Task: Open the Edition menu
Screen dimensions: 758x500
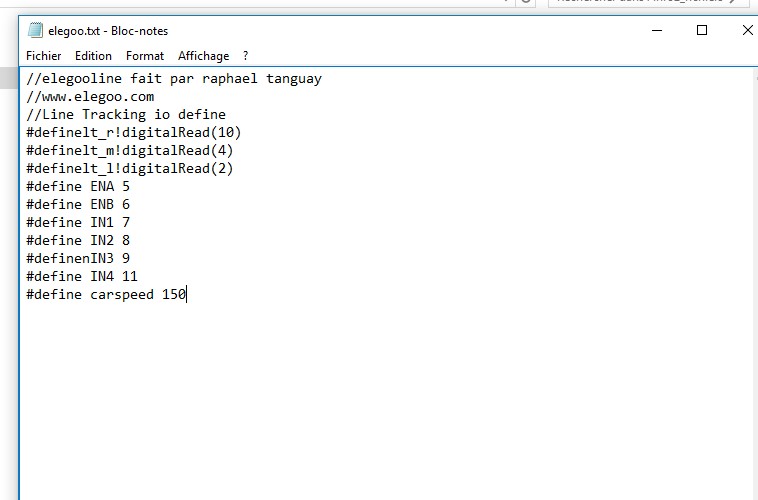Action: pos(93,56)
